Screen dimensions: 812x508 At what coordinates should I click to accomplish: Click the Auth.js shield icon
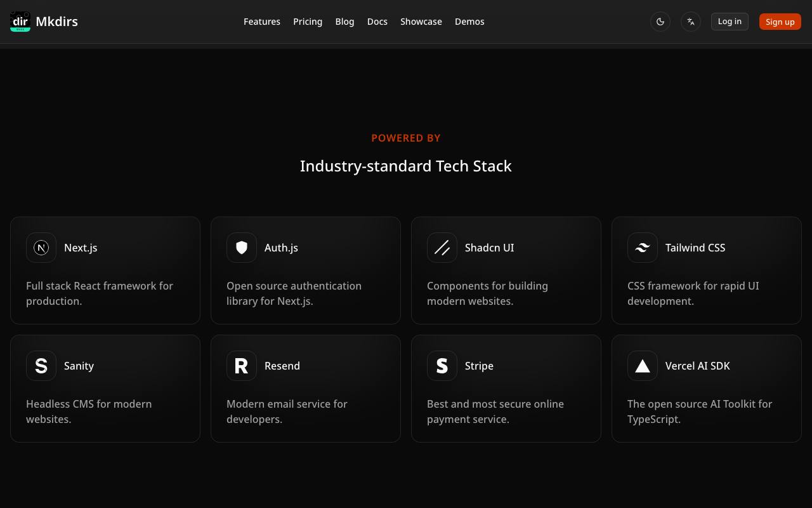coord(242,248)
